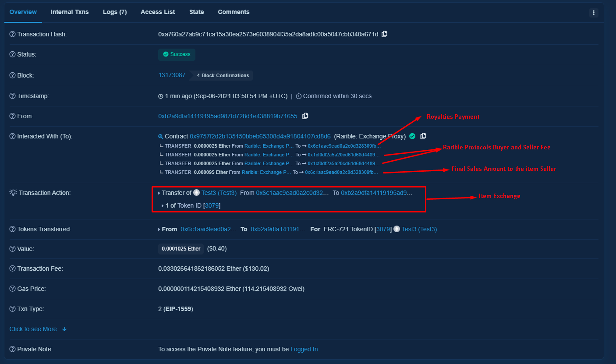The height and width of the screenshot is (364, 616).
Task: Click the green verified checkmark after Exchange Proxy
Action: pos(412,136)
